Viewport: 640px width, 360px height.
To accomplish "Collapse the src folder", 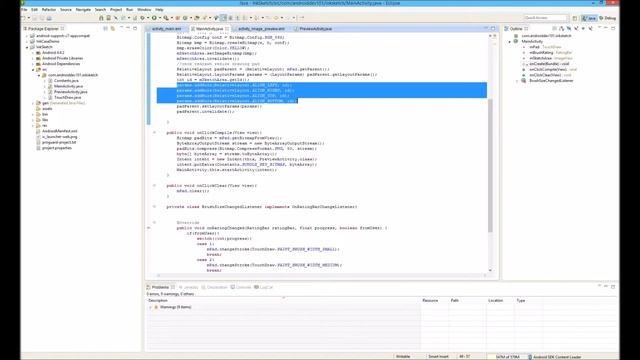I will coord(33,70).
